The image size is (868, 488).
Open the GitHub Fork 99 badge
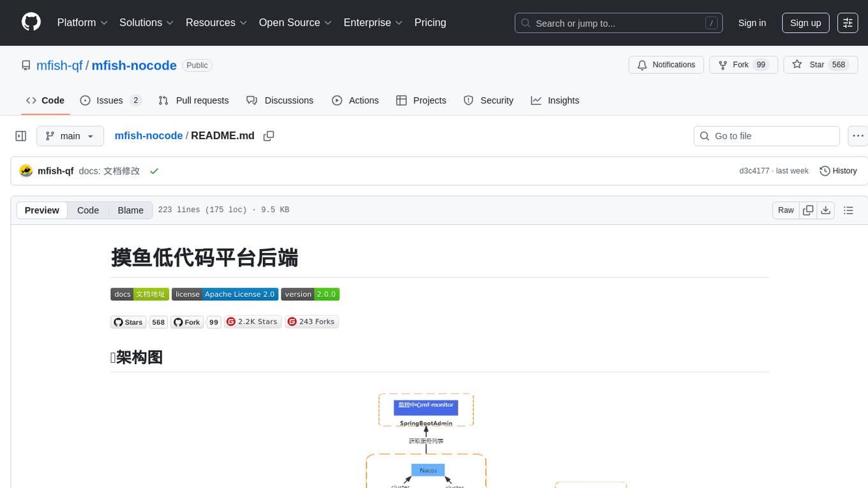[x=195, y=322]
